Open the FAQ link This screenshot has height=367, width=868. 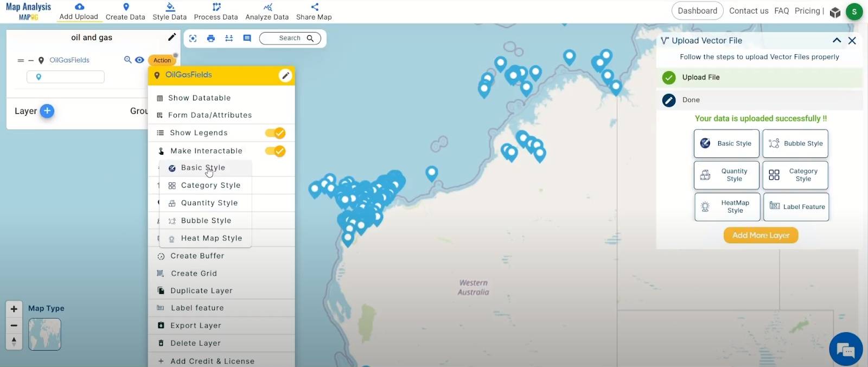pos(782,11)
